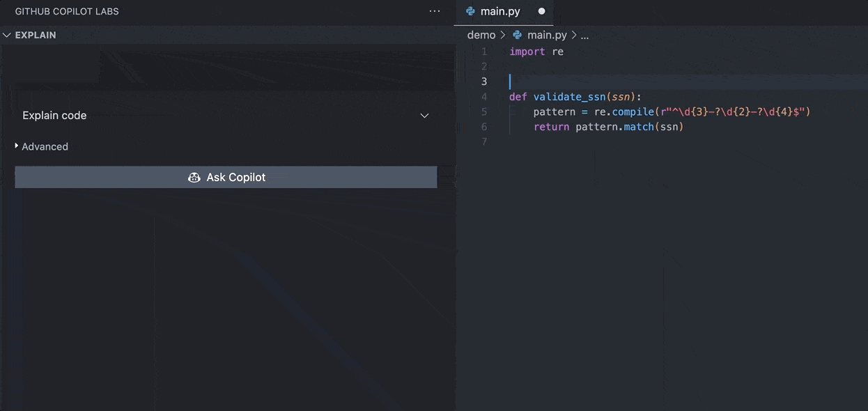The width and height of the screenshot is (868, 411).
Task: Click line number 4 in the gutter
Action: point(484,97)
